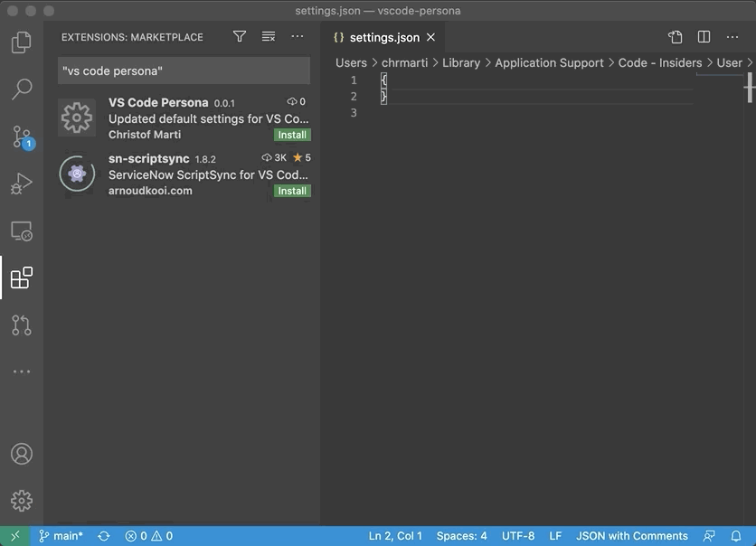Click the Library breadcrumb

tap(461, 63)
